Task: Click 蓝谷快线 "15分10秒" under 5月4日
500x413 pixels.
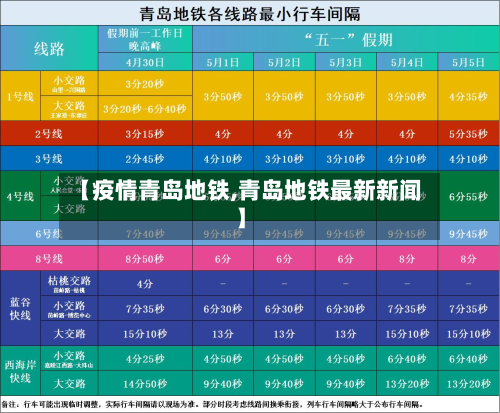Action: [407, 333]
